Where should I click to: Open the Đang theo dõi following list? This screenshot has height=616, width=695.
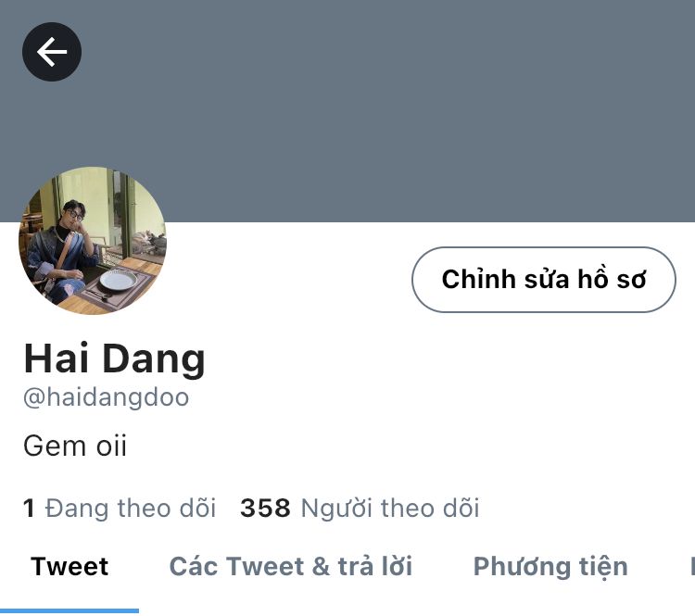(x=120, y=508)
